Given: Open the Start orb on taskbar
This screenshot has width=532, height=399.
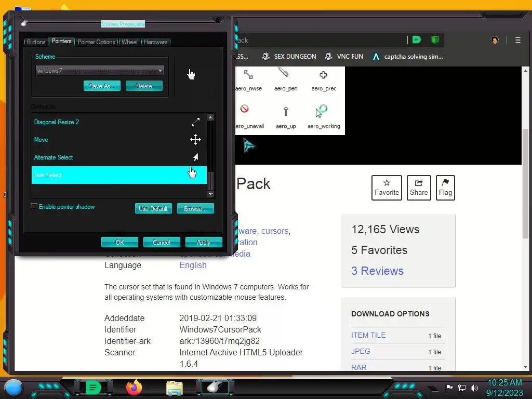Looking at the screenshot, I should pyautogui.click(x=14, y=388).
